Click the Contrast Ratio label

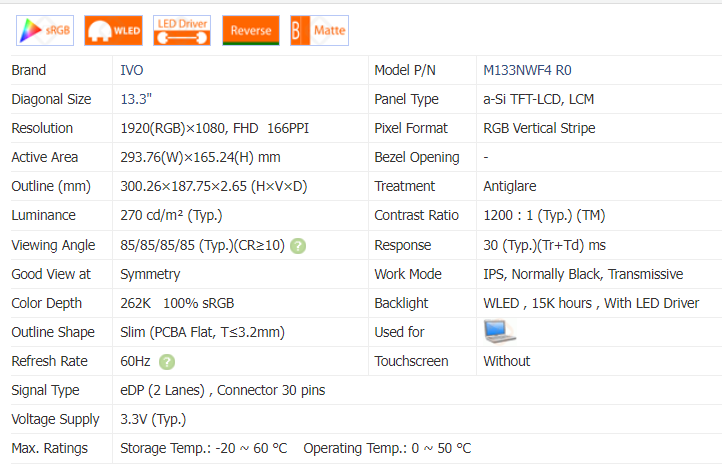416,215
